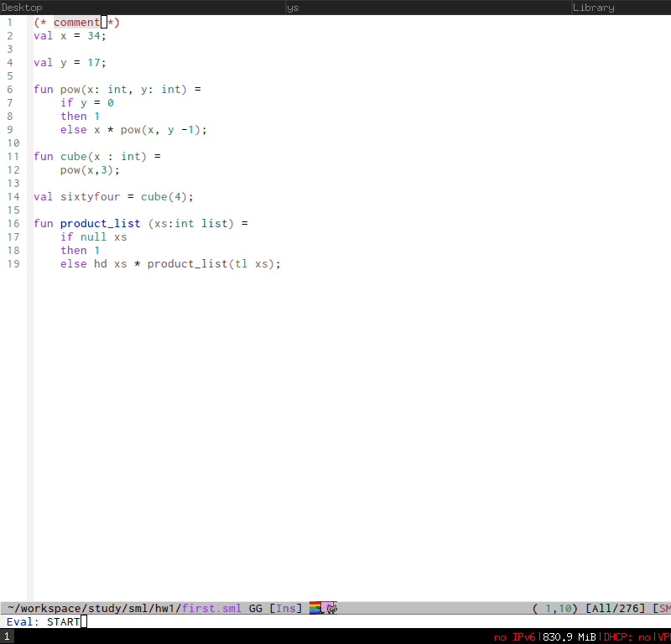Click the "[SM" major mode indicator in modeline

coord(661,608)
